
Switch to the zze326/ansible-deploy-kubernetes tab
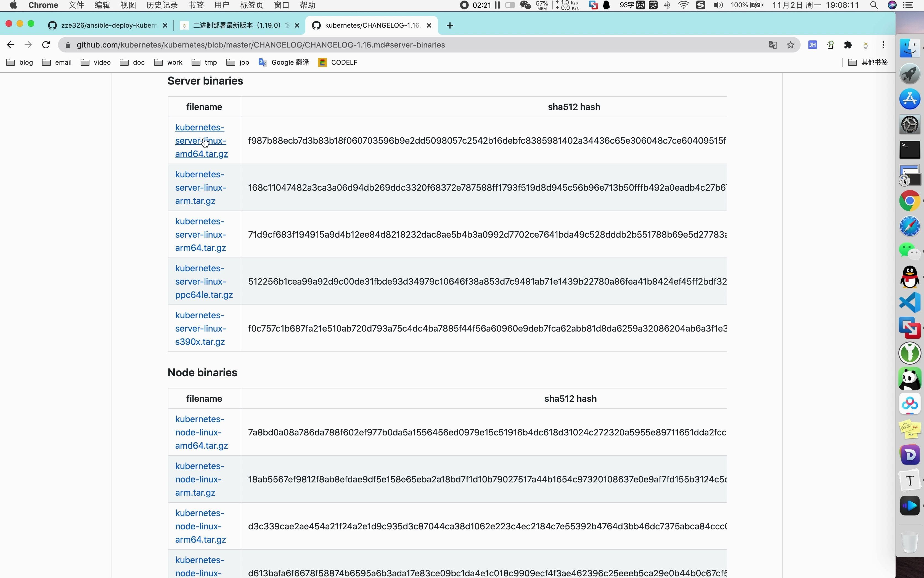109,25
